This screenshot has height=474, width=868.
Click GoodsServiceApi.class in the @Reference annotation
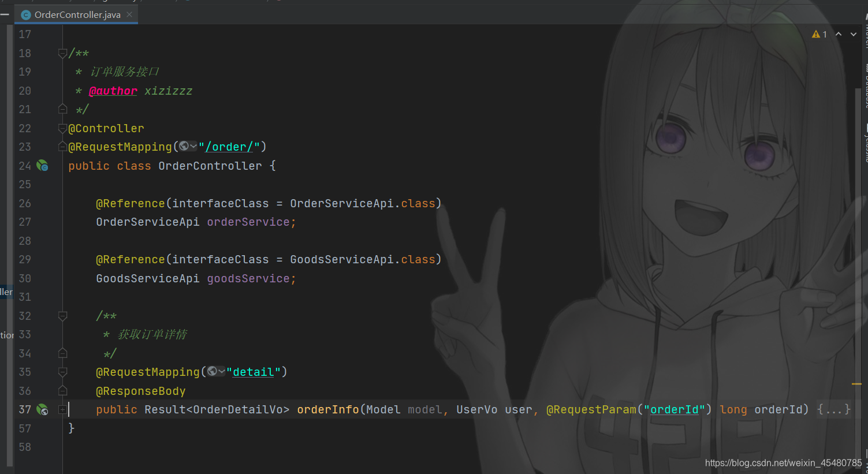[363, 259]
